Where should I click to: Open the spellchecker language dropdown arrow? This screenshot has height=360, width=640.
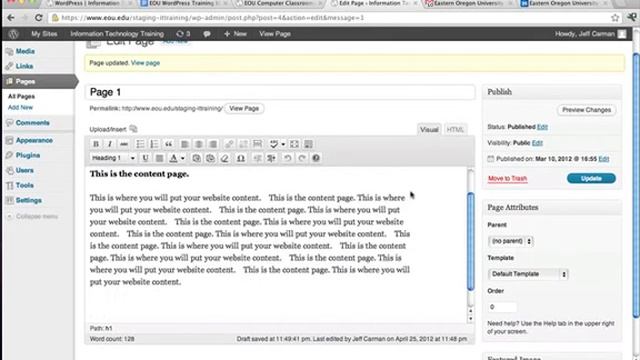(283, 144)
